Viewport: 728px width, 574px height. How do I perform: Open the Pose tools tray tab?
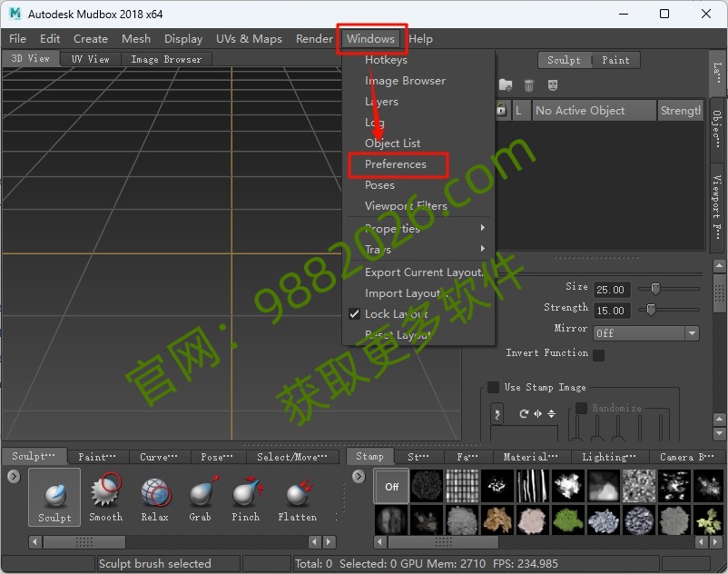coord(217,457)
